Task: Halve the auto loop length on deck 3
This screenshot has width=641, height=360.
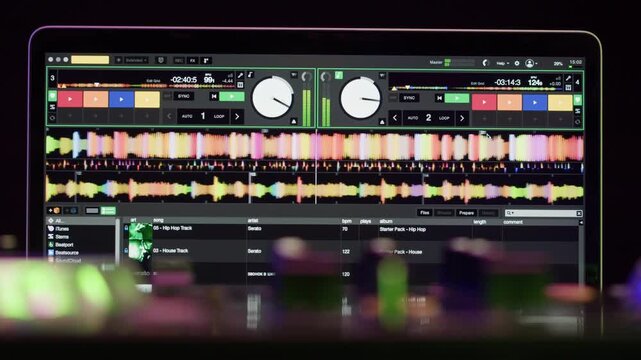Action: coord(170,116)
